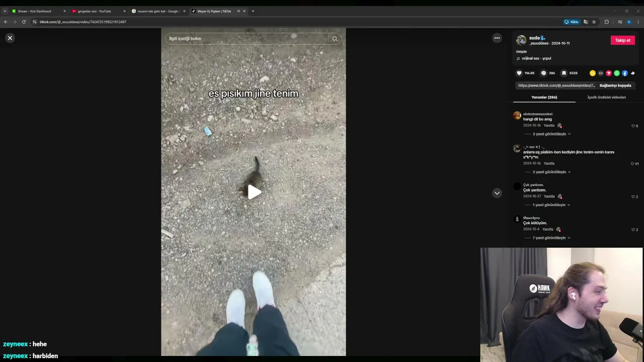Like the comment with 91 likes
The height and width of the screenshot is (362, 644).
(x=632, y=164)
